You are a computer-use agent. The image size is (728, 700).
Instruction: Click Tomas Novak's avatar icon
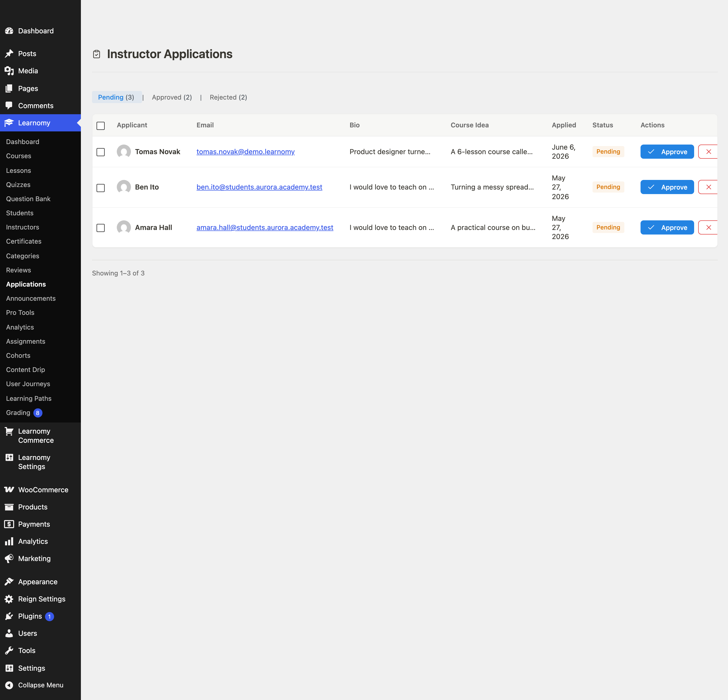124,152
